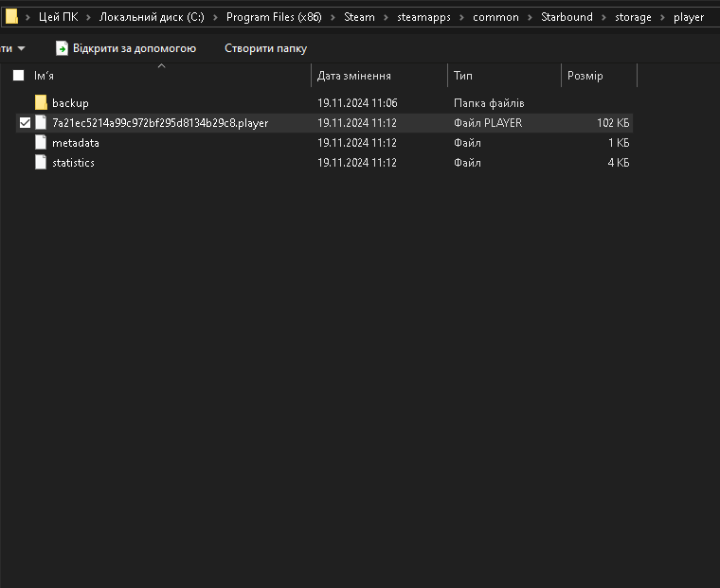This screenshot has height=588, width=720.
Task: Sort files by 'Дата змінення' column
Action: (353, 76)
